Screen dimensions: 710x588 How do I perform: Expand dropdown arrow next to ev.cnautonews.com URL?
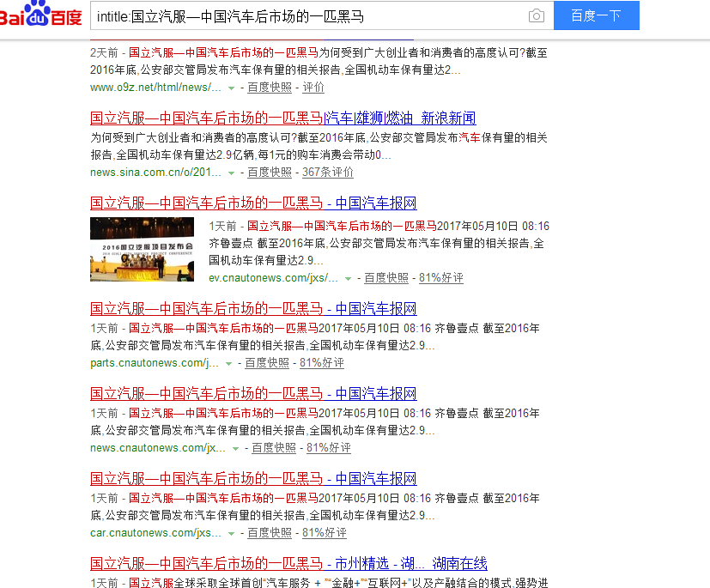tap(349, 279)
